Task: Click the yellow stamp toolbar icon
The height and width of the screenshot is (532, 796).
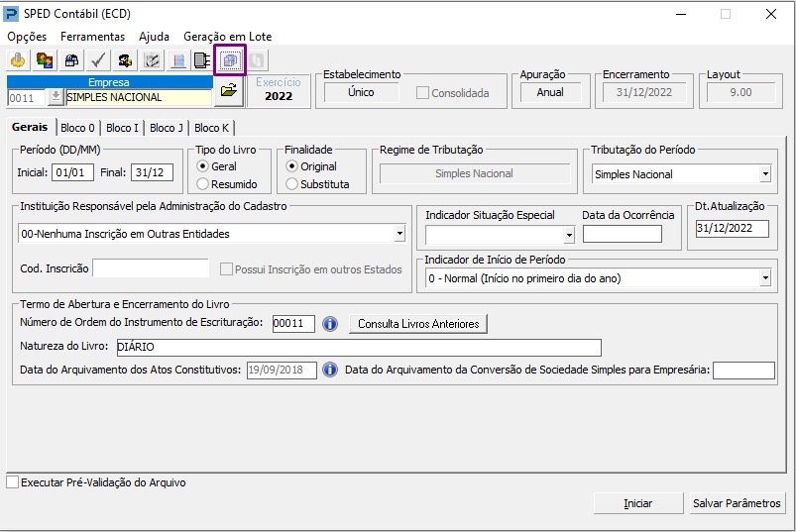Action: click(x=18, y=60)
